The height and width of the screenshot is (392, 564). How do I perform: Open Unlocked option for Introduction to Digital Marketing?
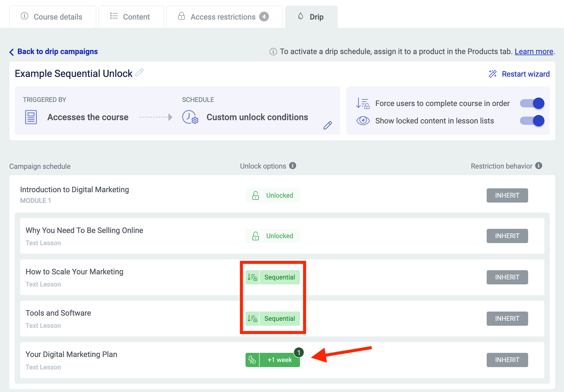[x=279, y=195]
